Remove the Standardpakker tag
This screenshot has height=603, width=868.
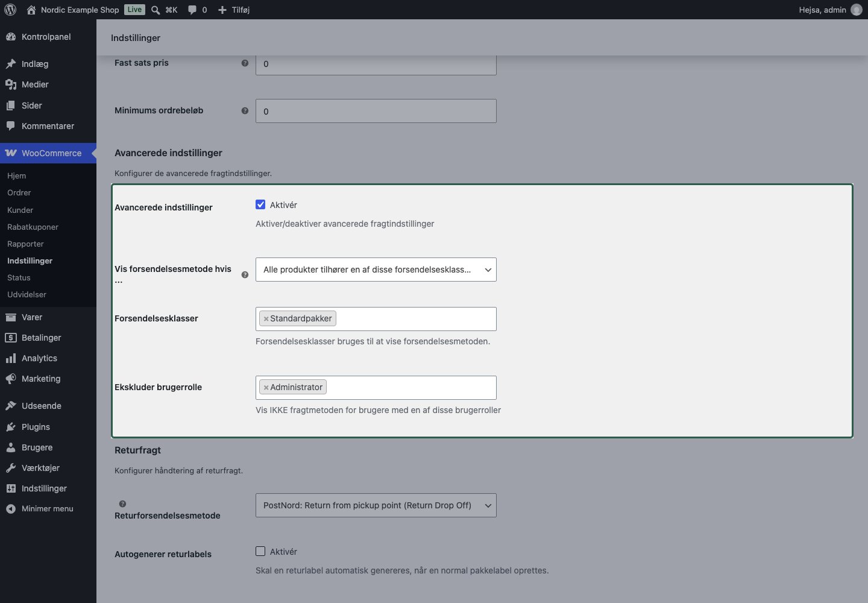click(x=266, y=319)
